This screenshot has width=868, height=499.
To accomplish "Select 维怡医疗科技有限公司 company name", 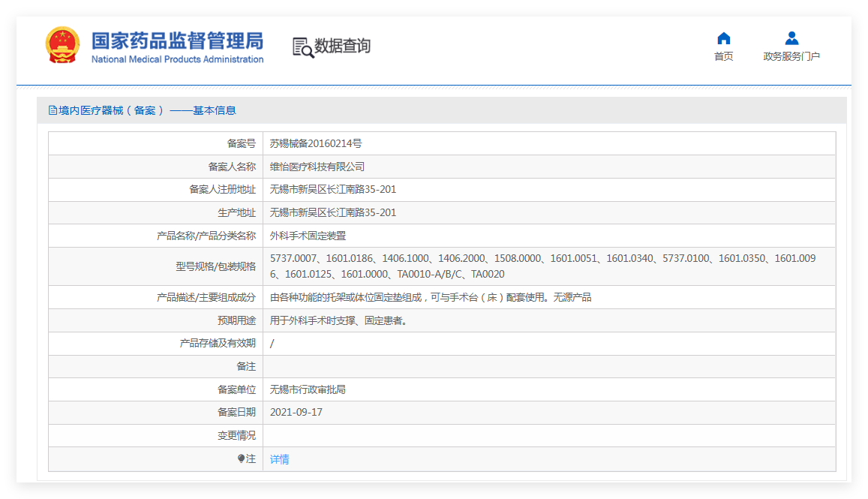I will 317,167.
